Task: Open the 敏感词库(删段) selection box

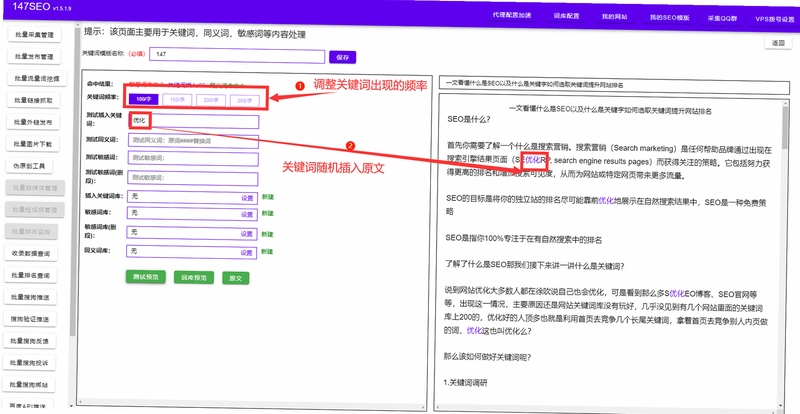Action: 192,233
